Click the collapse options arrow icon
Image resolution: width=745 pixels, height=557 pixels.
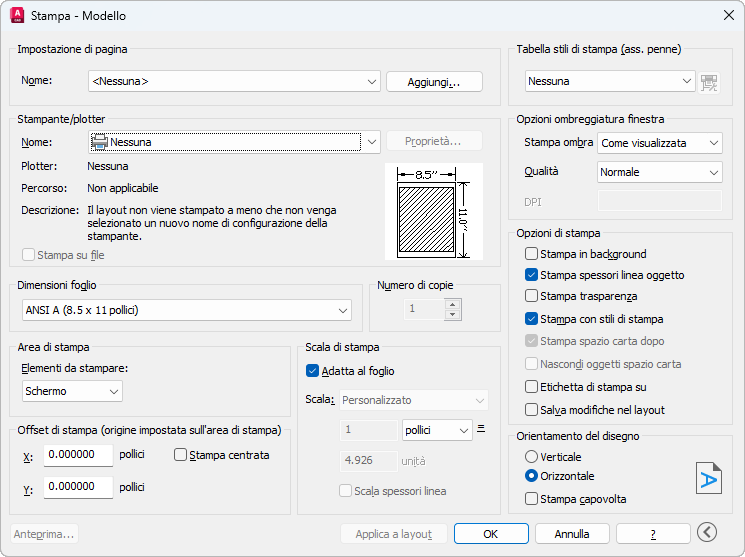pyautogui.click(x=708, y=533)
